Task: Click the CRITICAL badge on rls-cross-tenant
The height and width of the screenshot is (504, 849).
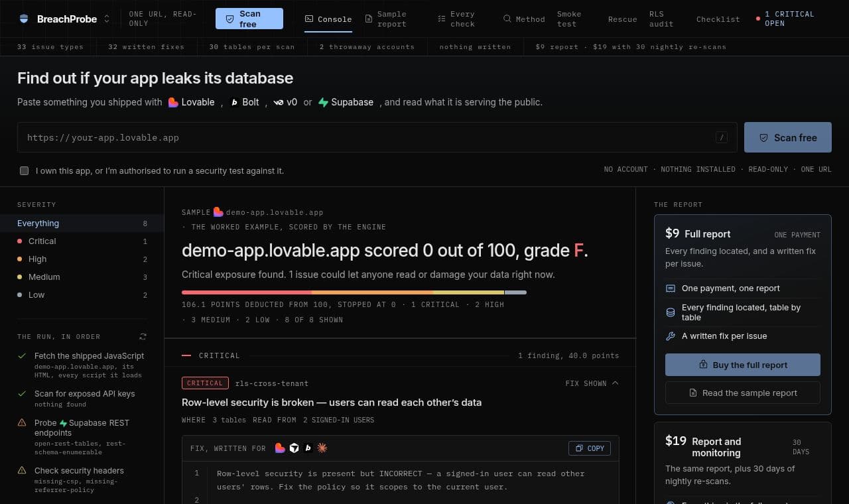Action: tap(205, 383)
